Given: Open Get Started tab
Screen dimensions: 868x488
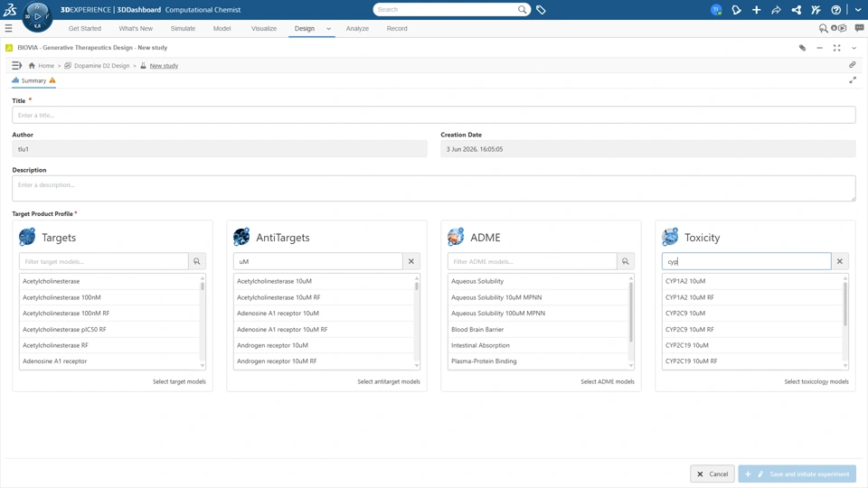Looking at the screenshot, I should (x=85, y=28).
